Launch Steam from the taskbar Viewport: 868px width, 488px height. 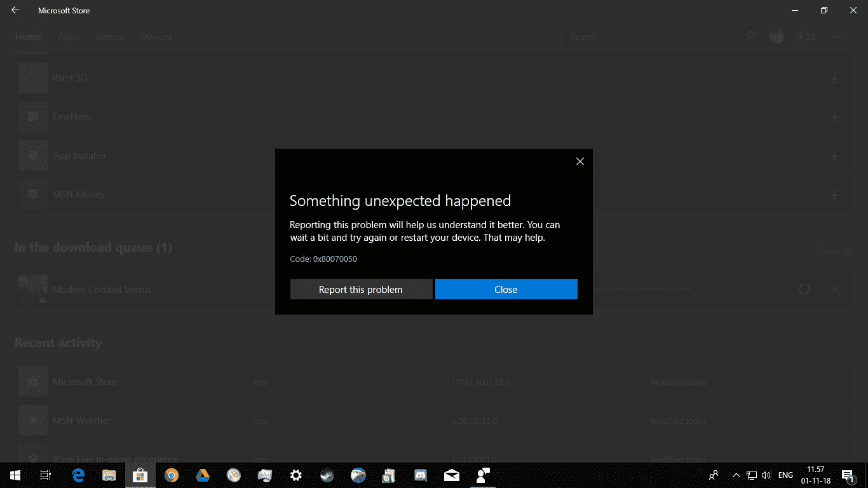coord(327,475)
